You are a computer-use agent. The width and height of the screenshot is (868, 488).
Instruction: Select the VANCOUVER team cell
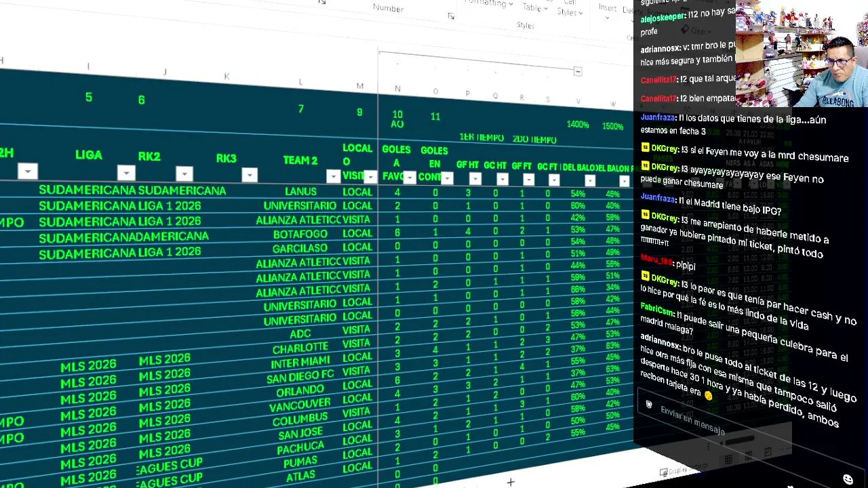point(300,406)
